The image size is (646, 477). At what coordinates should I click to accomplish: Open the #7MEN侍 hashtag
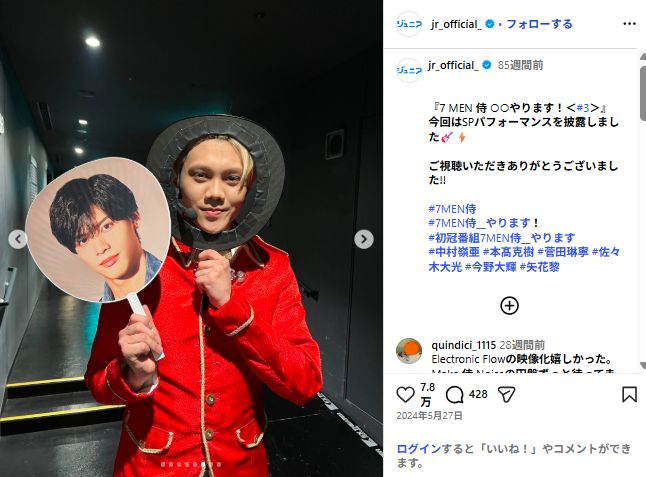point(452,208)
